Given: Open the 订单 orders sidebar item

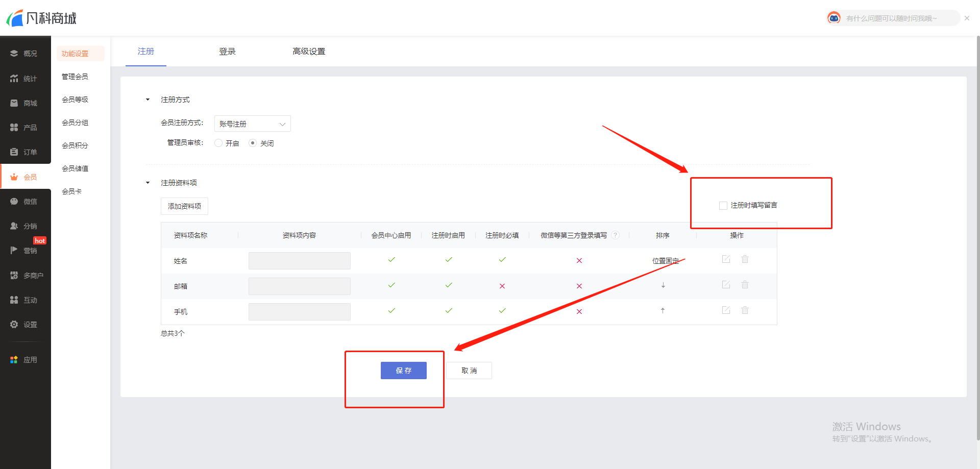Looking at the screenshot, I should 23,152.
